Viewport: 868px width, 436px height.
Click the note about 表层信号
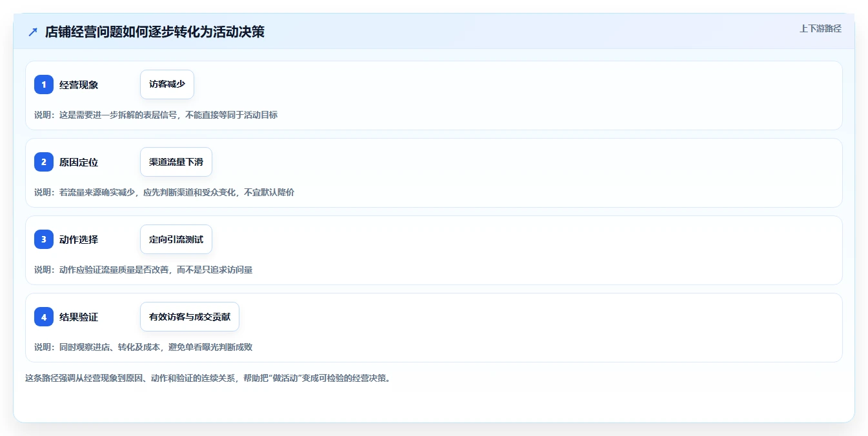click(x=156, y=115)
